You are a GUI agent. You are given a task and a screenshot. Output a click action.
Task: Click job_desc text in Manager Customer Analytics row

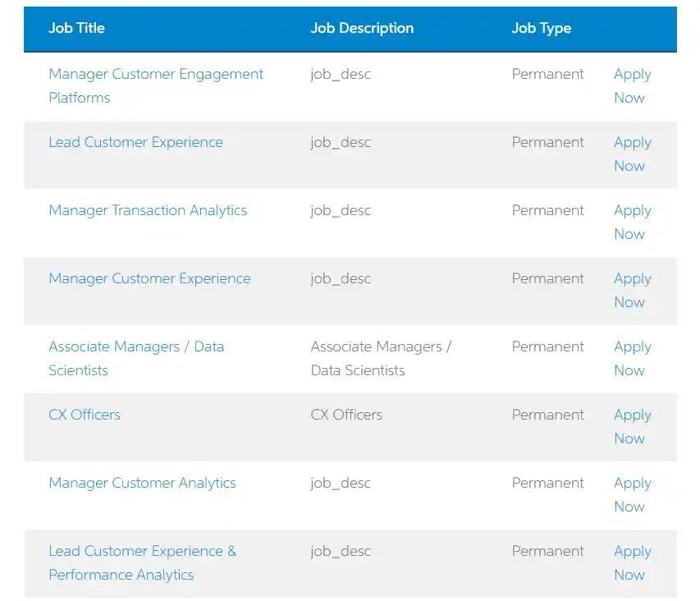click(341, 484)
